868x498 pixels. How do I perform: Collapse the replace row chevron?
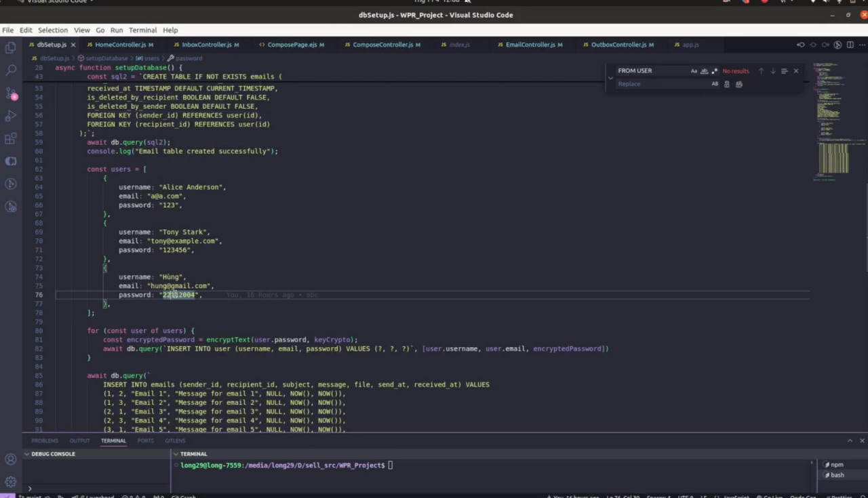(x=610, y=78)
